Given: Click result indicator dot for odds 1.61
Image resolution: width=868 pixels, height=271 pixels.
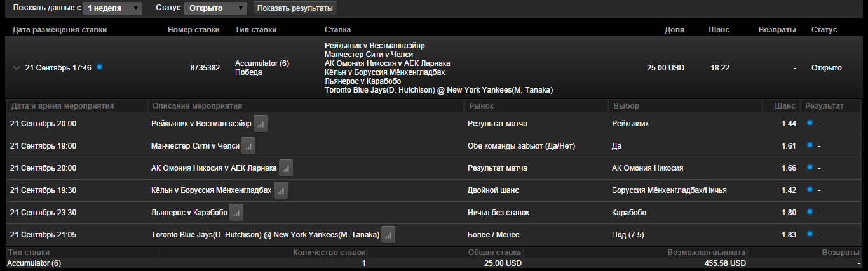Looking at the screenshot, I should [810, 145].
